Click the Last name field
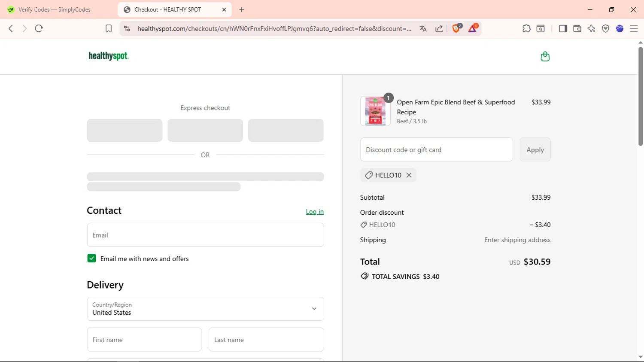This screenshot has width=644, height=362. (266, 340)
